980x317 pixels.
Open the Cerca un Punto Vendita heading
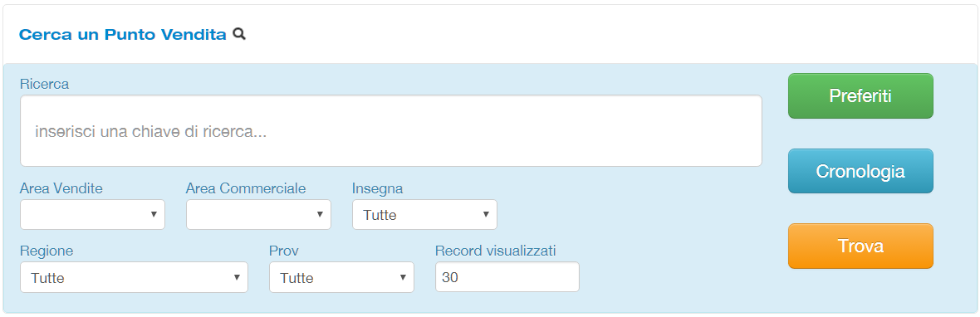[x=123, y=35]
